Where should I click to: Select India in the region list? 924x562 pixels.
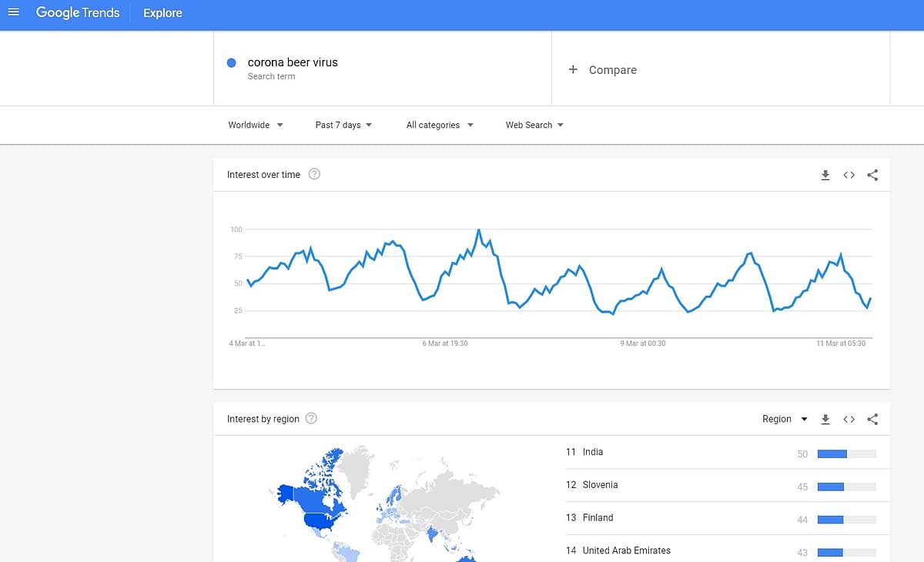click(593, 452)
